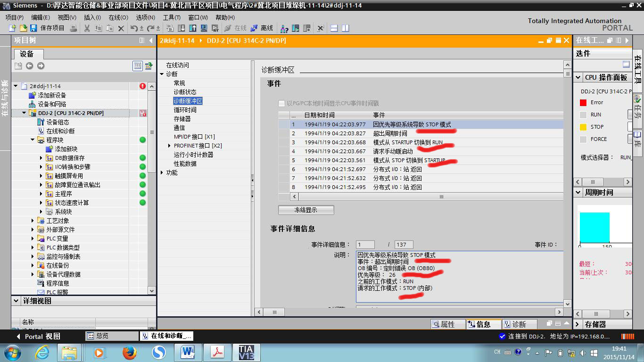Open the 帮助(H) menu
Screen dimensions: 644x362
225,17
